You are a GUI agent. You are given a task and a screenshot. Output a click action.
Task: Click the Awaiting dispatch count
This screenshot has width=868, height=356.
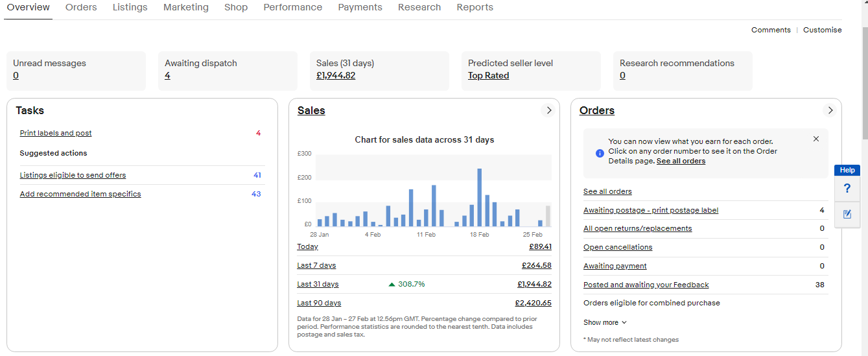[x=167, y=76]
